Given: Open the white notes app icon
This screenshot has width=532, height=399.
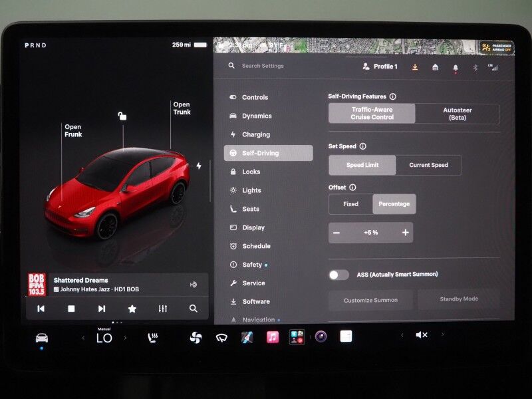Looking at the screenshot, I should (346, 336).
